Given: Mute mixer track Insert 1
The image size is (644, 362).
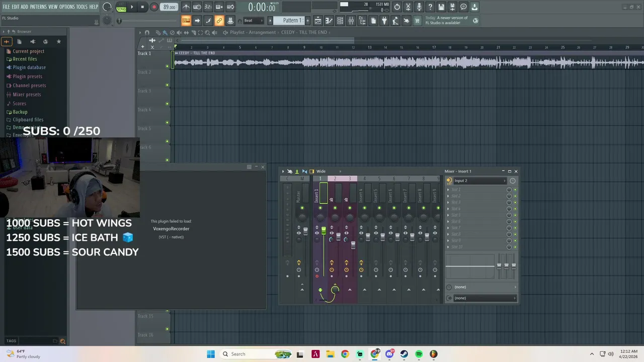Looking at the screenshot, I should pos(320,208).
